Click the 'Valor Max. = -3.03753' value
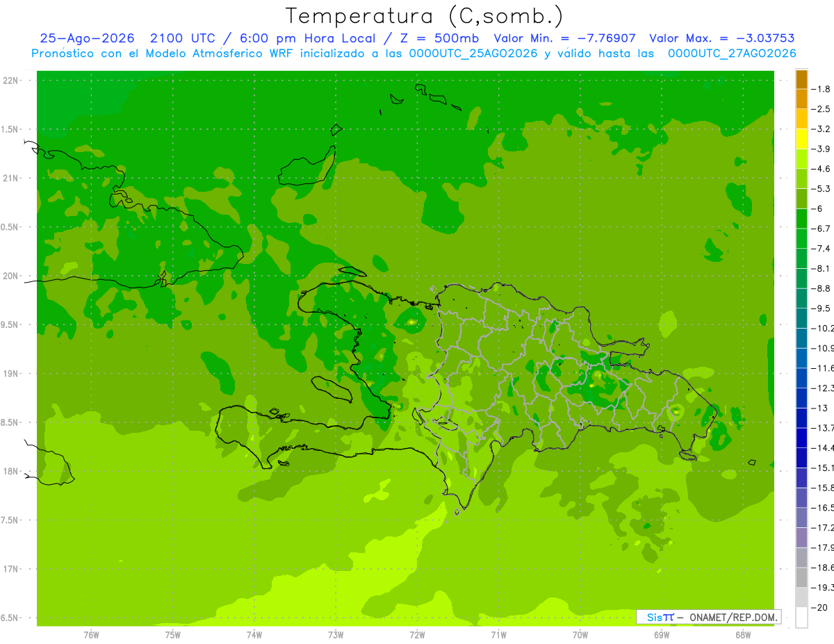The height and width of the screenshot is (644, 834). pos(722,38)
